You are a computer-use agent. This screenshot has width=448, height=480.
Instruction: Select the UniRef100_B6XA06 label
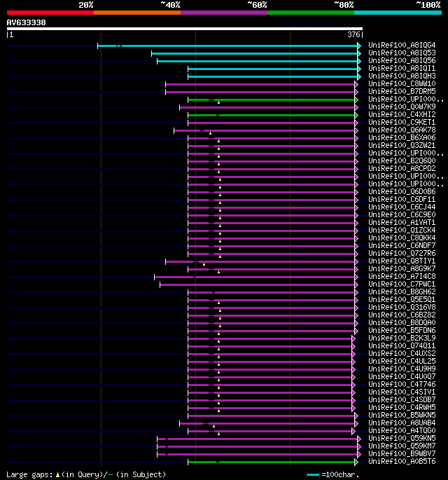(x=402, y=138)
